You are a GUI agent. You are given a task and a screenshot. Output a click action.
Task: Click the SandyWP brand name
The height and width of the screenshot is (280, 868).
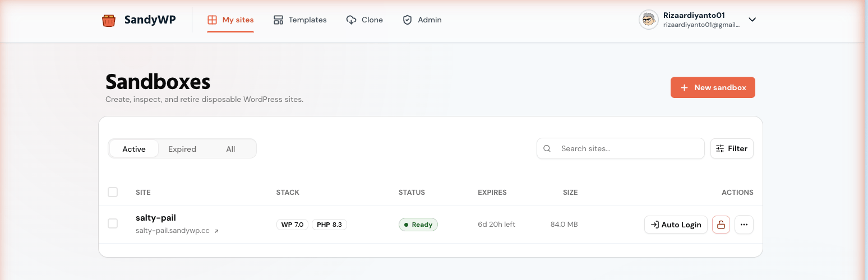point(150,20)
